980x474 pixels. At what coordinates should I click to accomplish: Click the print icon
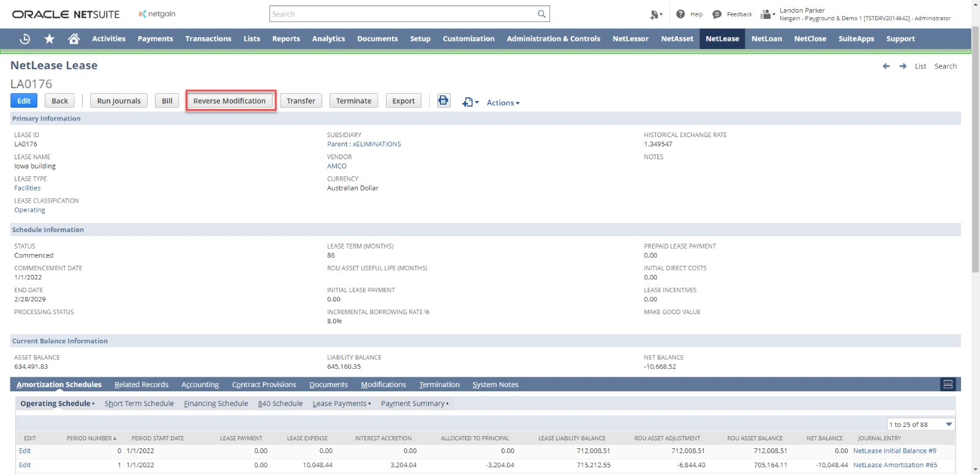[443, 100]
